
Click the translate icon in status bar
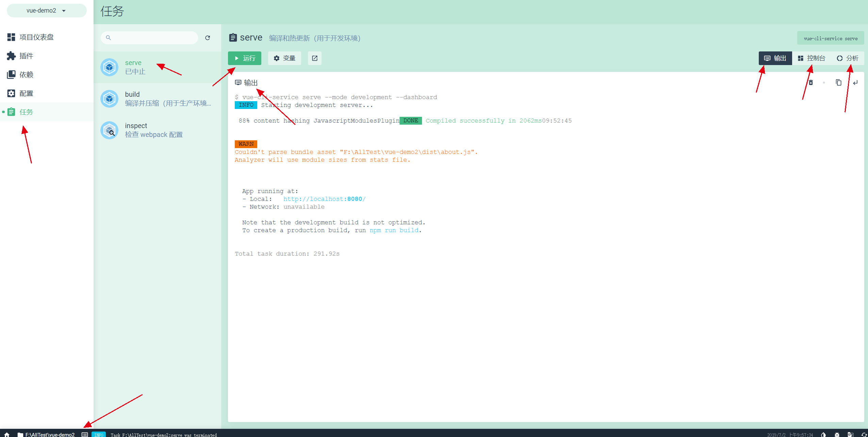(850, 434)
